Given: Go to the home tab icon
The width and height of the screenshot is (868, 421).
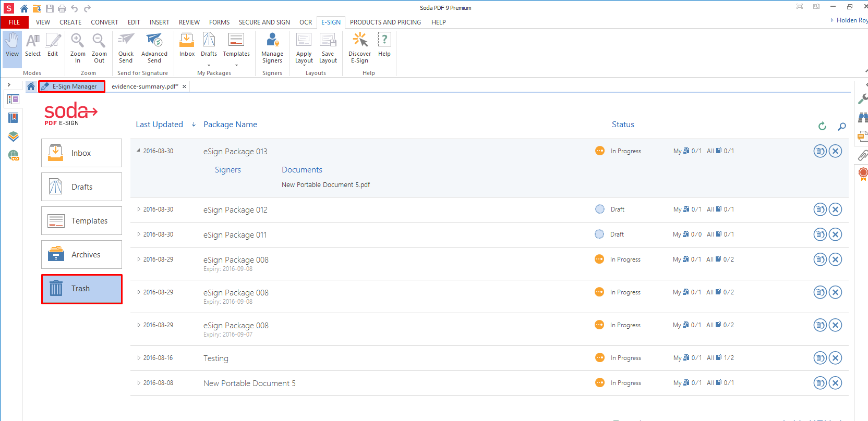Looking at the screenshot, I should tap(31, 86).
